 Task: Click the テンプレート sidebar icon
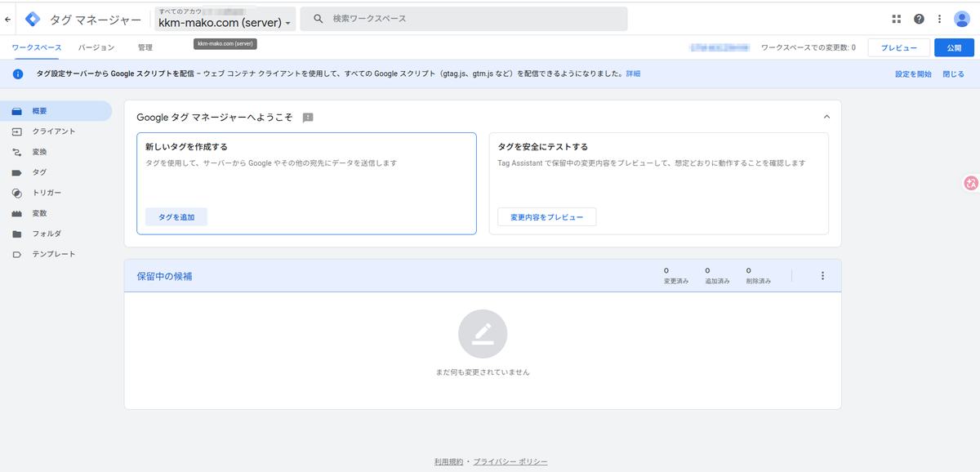pos(16,254)
